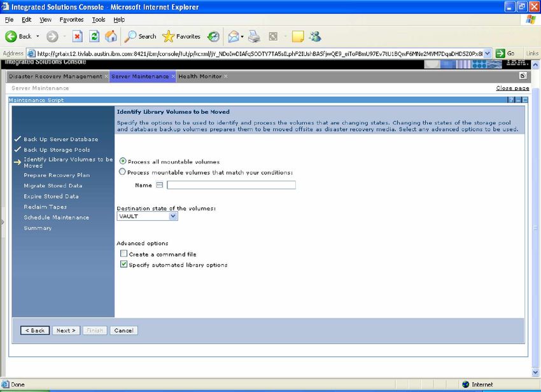The height and width of the screenshot is (392, 541).
Task: Click the Windows flag logo
Action: (531, 20)
